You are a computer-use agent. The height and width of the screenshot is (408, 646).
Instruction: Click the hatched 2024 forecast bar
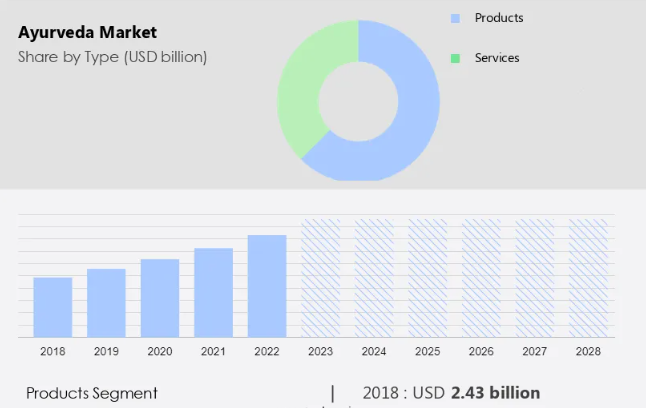tap(374, 278)
